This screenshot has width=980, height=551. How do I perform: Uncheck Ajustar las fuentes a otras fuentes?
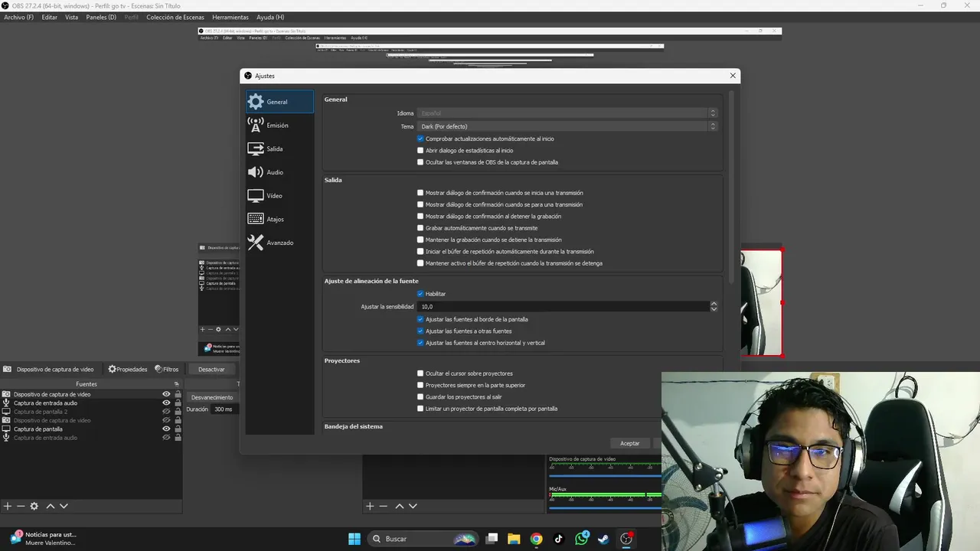(420, 331)
